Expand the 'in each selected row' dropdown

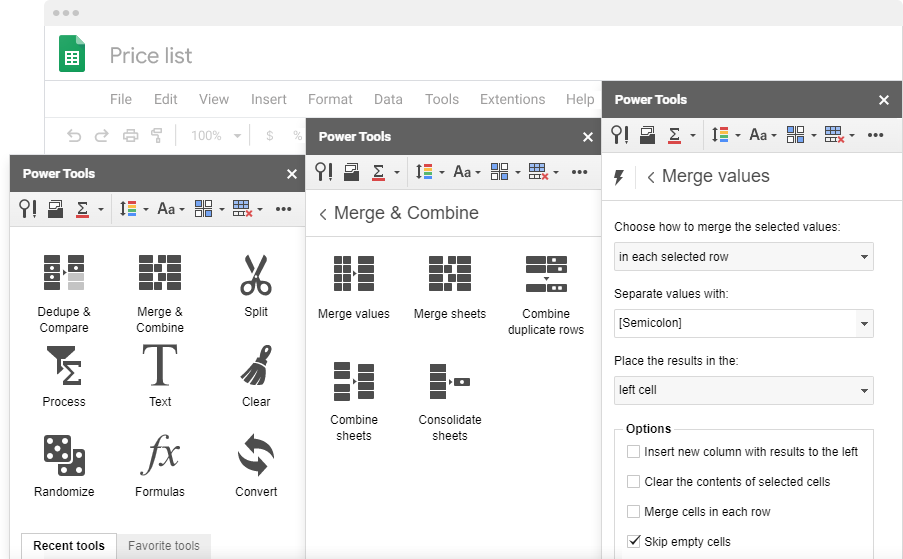(x=743, y=257)
